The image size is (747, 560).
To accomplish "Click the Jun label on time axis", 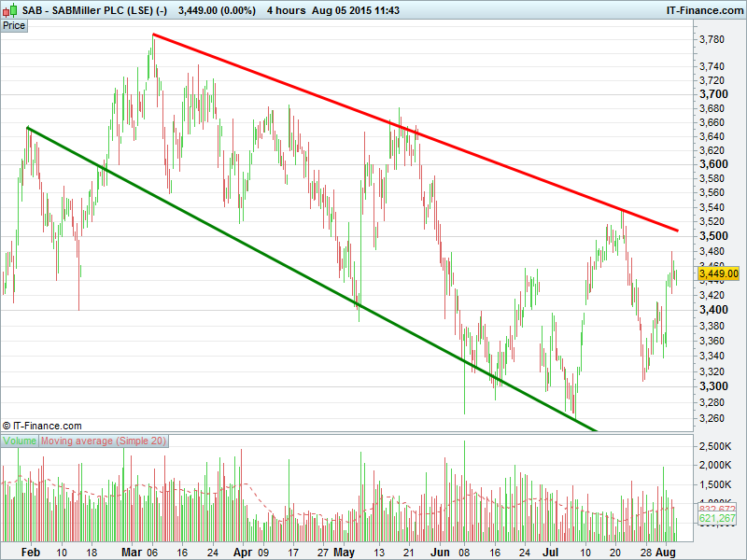I will click(440, 553).
